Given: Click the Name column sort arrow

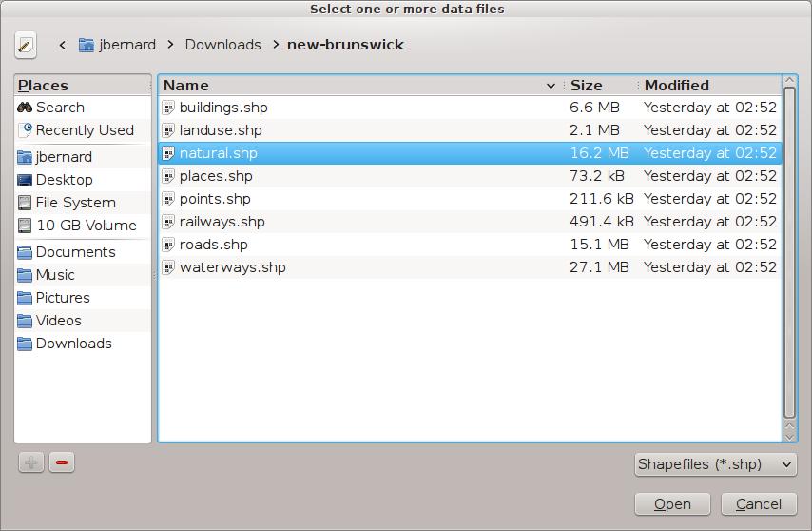Looking at the screenshot, I should point(551,86).
